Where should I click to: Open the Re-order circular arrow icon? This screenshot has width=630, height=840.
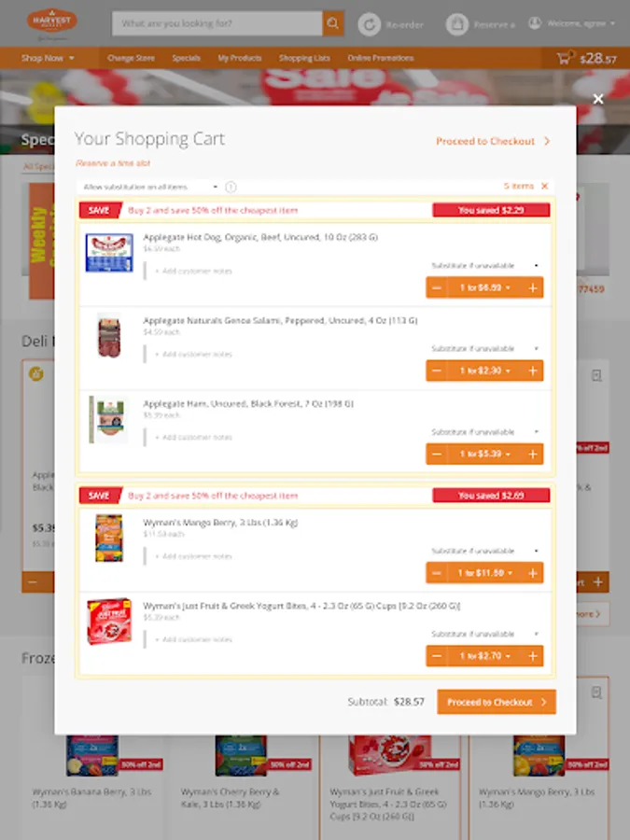(x=369, y=24)
